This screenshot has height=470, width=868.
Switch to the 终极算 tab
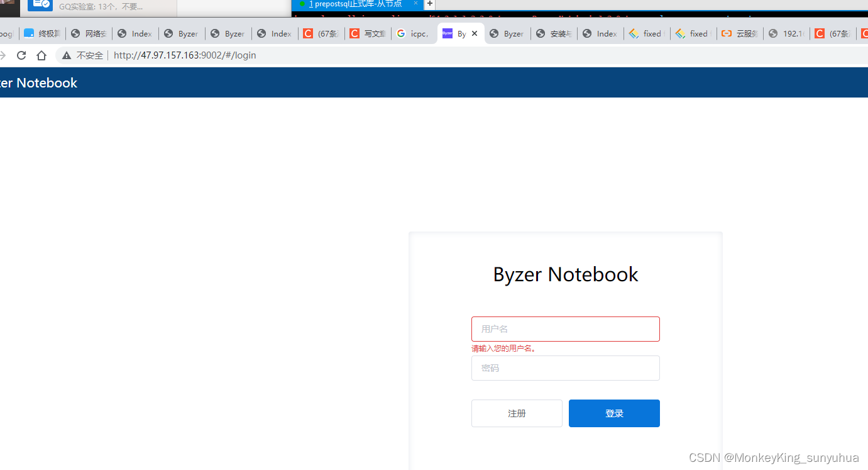coord(42,34)
